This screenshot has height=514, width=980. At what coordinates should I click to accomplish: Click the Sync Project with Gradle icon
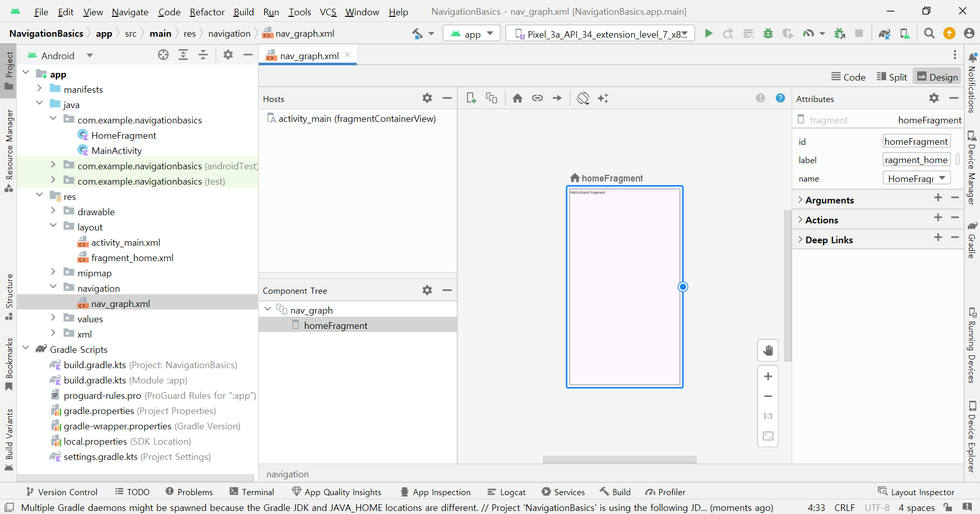pos(885,34)
